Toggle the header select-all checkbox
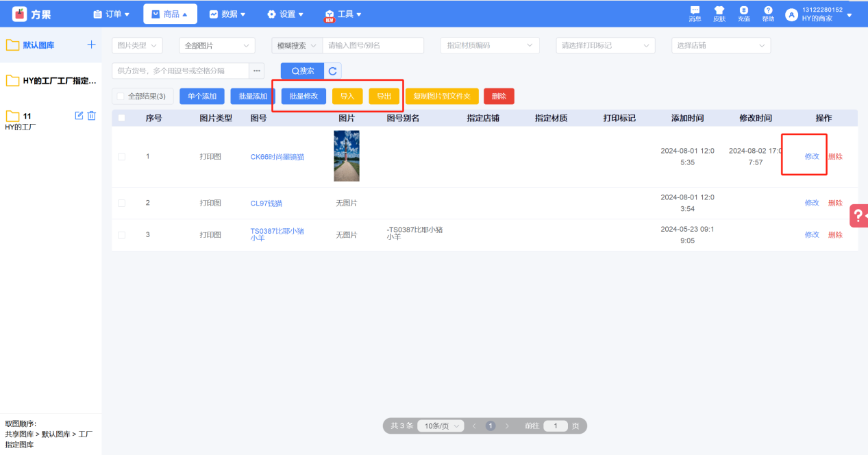 pos(122,118)
